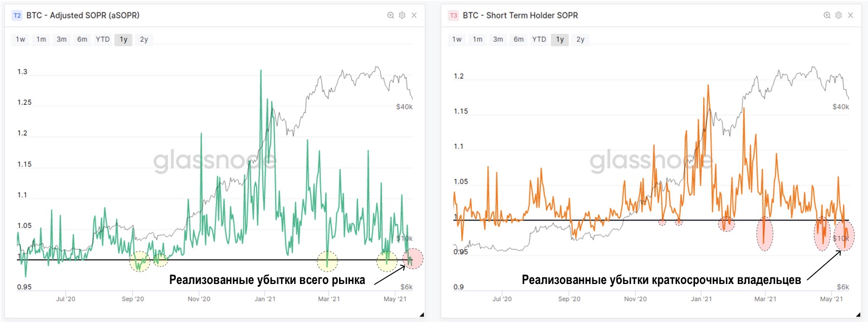Switch Short Term Holder SOPR to 2y
Screen dimensions: 868x322
[580, 39]
